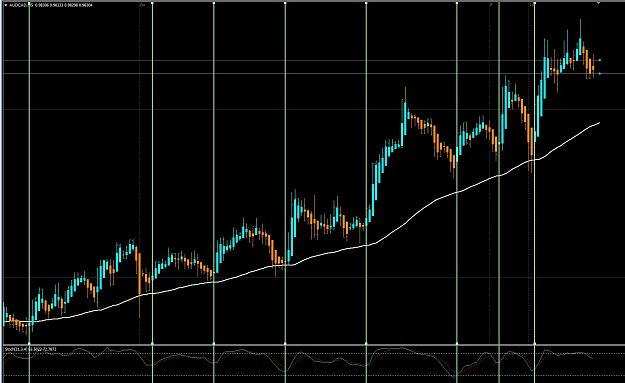The width and height of the screenshot is (625, 383).
Task: Toggle the small arrow before AUDCAD label
Action: pos(6,5)
